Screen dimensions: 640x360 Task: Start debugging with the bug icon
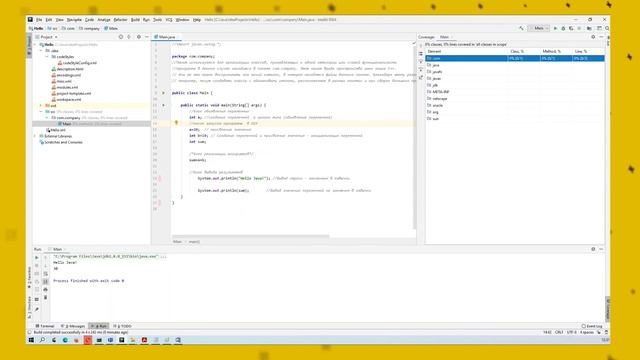coord(563,28)
